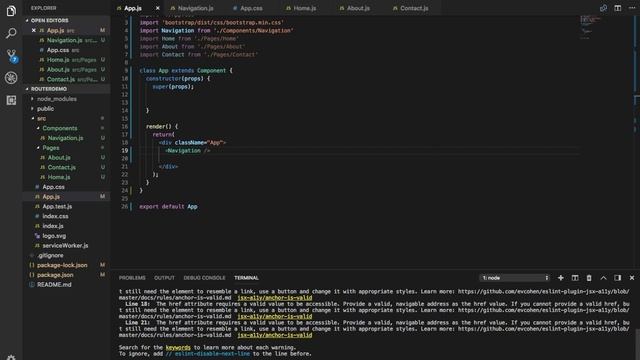The image size is (640, 360).
Task: Open README.md in the file tree
Action: [54, 285]
